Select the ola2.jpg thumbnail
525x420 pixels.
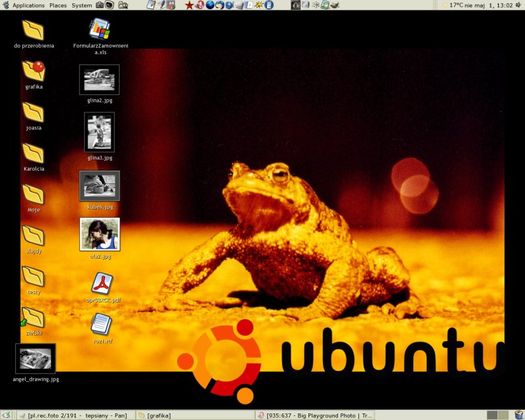(100, 234)
